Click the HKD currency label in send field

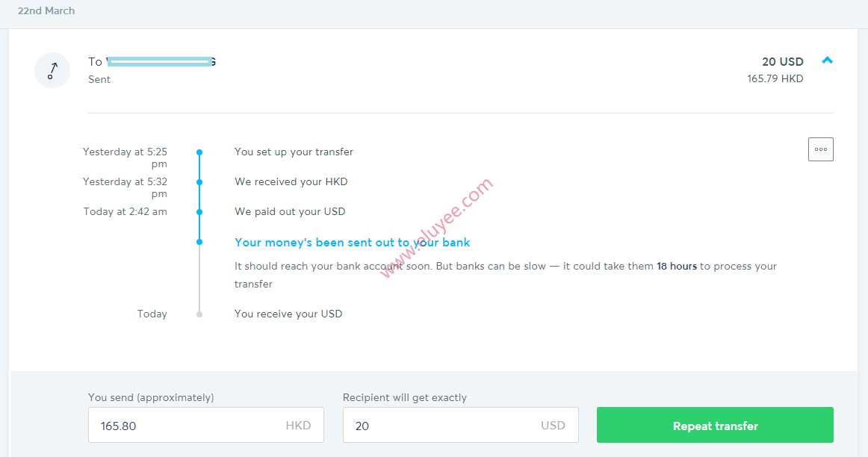[x=298, y=426]
